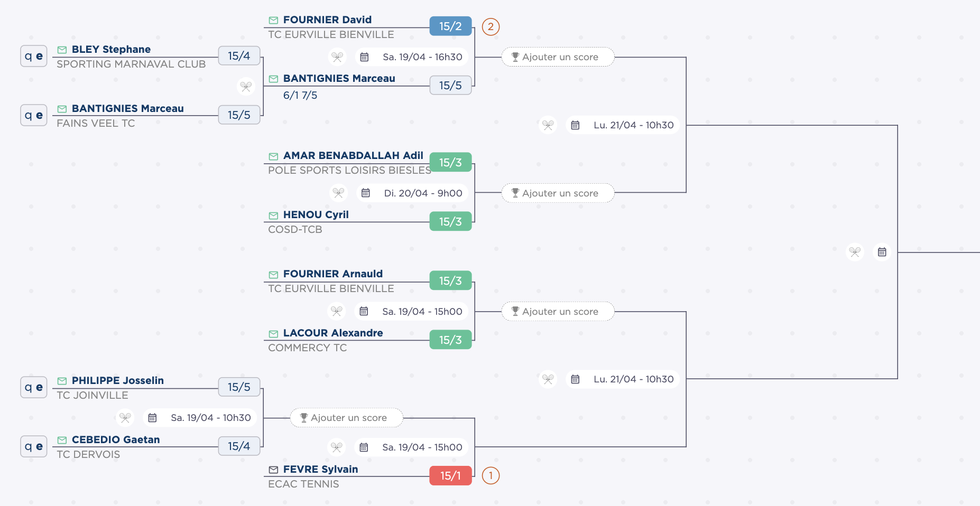Click envelope icon next to FOURNIER David
The image size is (980, 506).
273,21
